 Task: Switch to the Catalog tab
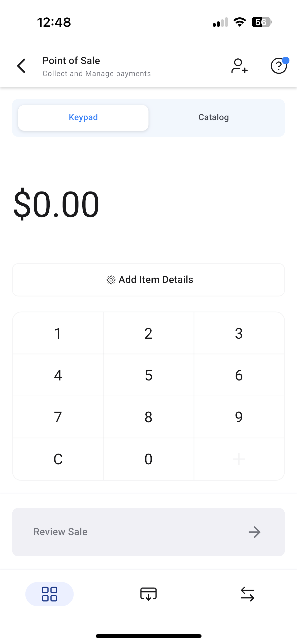coord(214,117)
